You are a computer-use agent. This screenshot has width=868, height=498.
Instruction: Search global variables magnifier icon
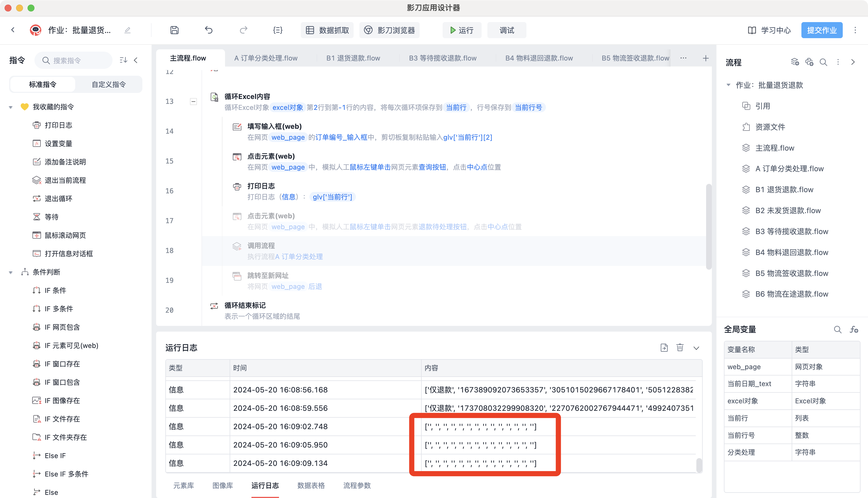pyautogui.click(x=838, y=329)
